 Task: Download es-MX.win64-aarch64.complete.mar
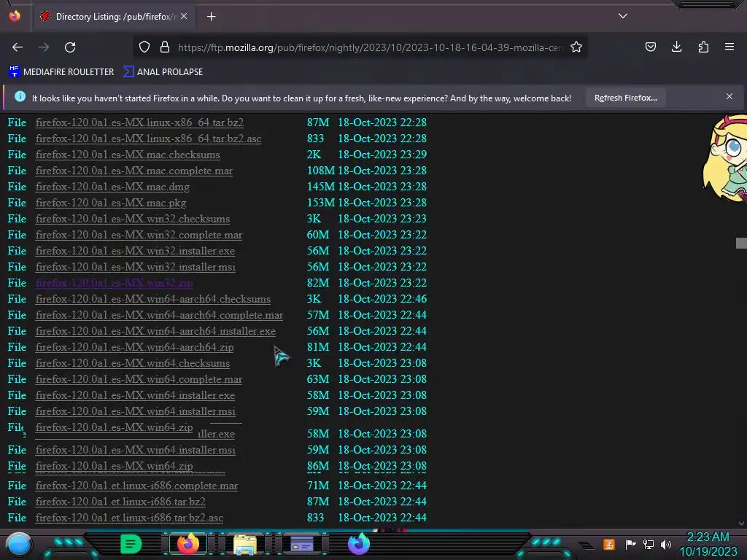[159, 315]
